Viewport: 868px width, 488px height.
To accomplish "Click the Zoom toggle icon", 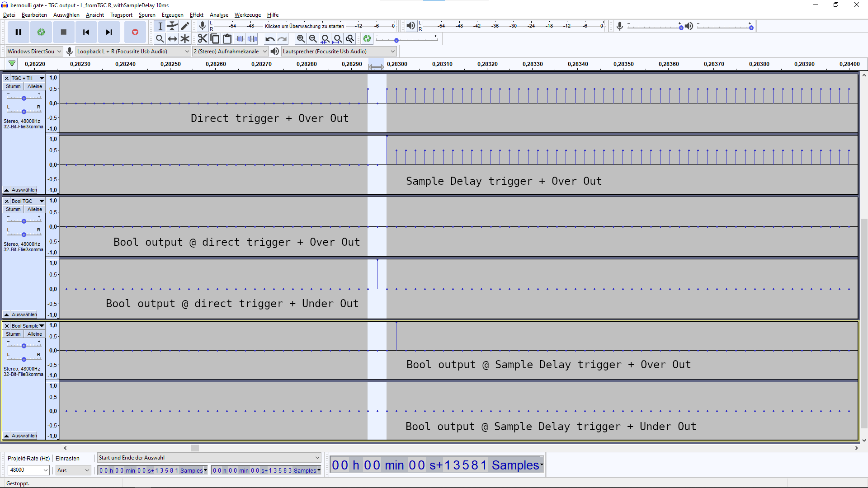I will [x=350, y=38].
